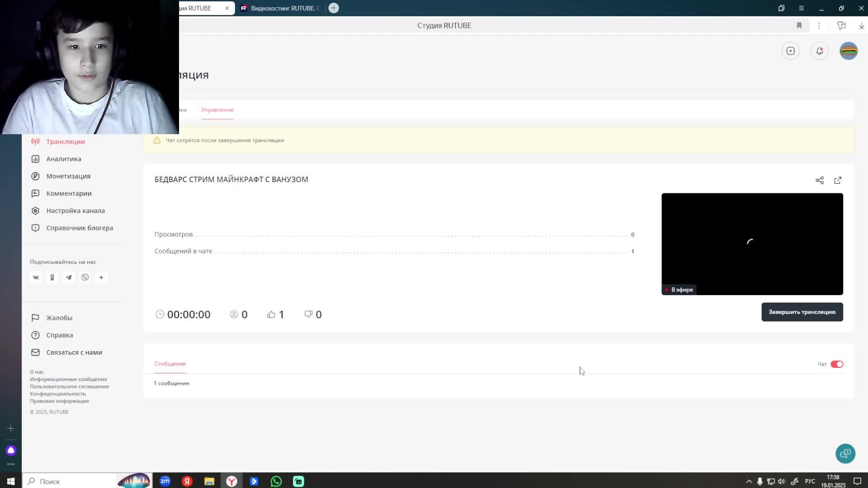Open Конфиденциальность footer link
The image size is (868, 488).
(x=57, y=394)
